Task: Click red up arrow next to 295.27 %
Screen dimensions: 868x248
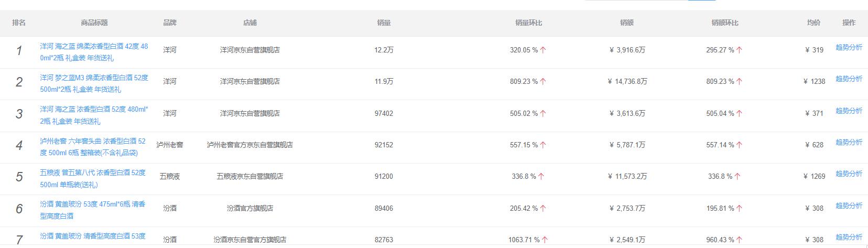Action: [x=739, y=50]
